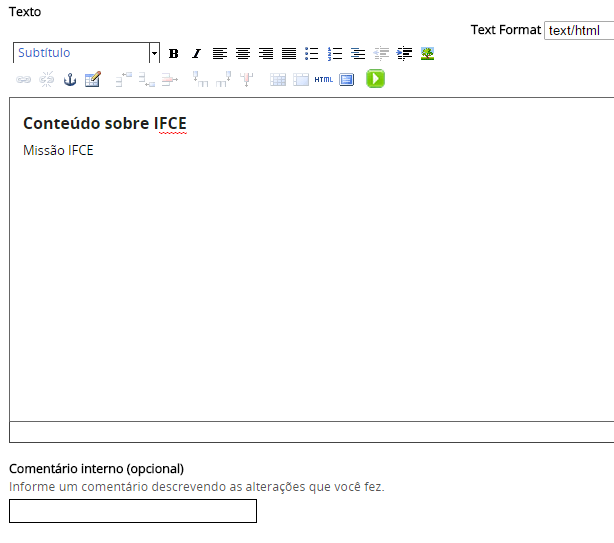Click the green play arrow button
This screenshot has width=614, height=543.
pyautogui.click(x=375, y=79)
